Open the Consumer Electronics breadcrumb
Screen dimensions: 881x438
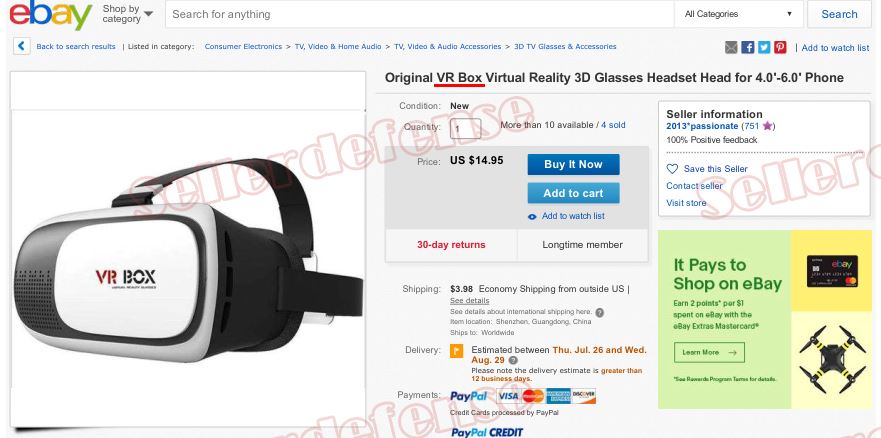point(243,47)
